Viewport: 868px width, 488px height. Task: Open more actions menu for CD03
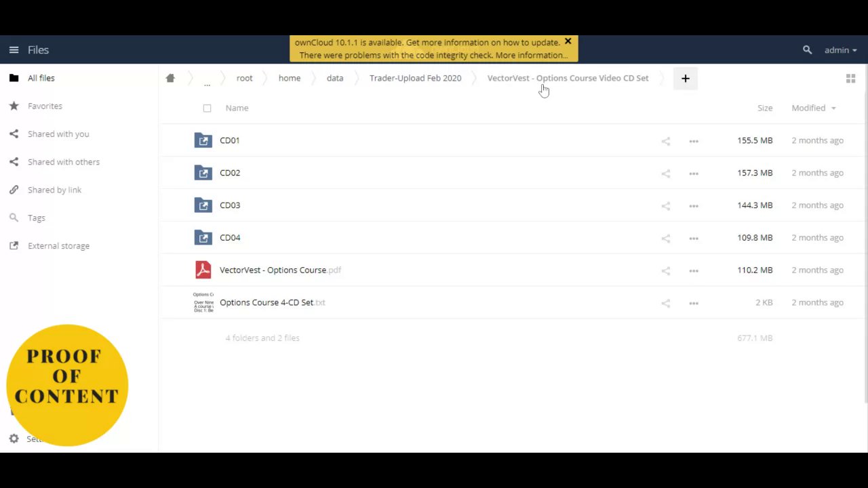pos(693,206)
